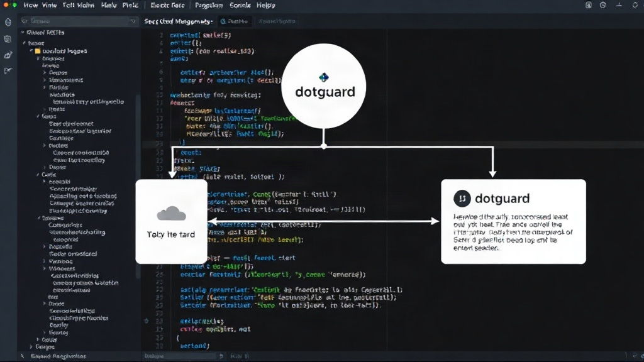Open the "Vinie" menu in the menu bar
The image size is (644, 362).
click(x=49, y=5)
